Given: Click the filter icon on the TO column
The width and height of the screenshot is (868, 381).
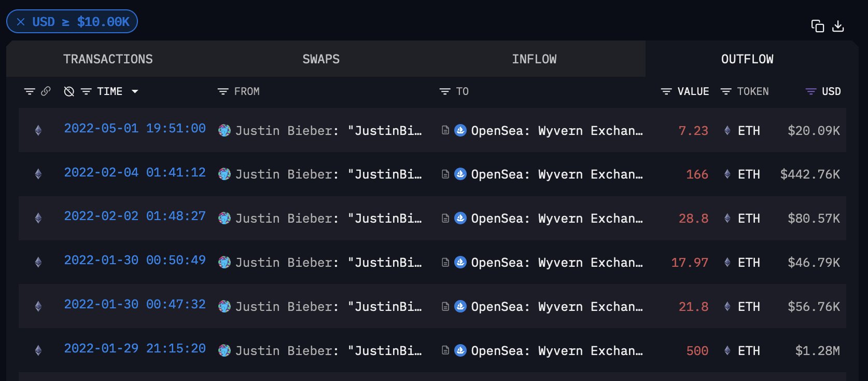Looking at the screenshot, I should pos(445,91).
